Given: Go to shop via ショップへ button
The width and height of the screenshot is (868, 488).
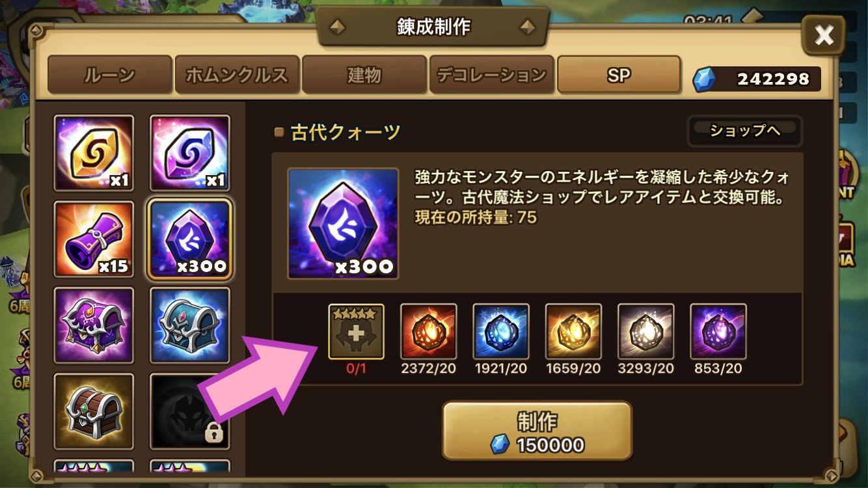Looking at the screenshot, I should (x=745, y=131).
